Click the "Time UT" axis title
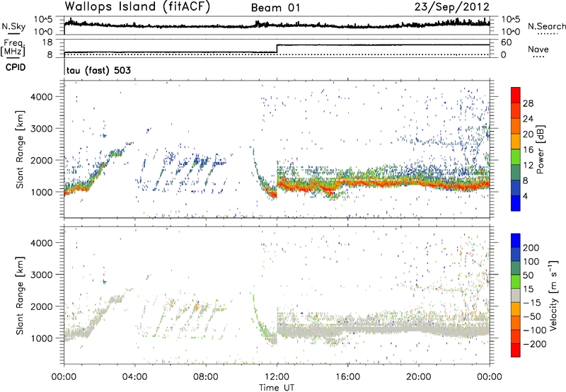This screenshot has height=392, width=566. coord(277,388)
